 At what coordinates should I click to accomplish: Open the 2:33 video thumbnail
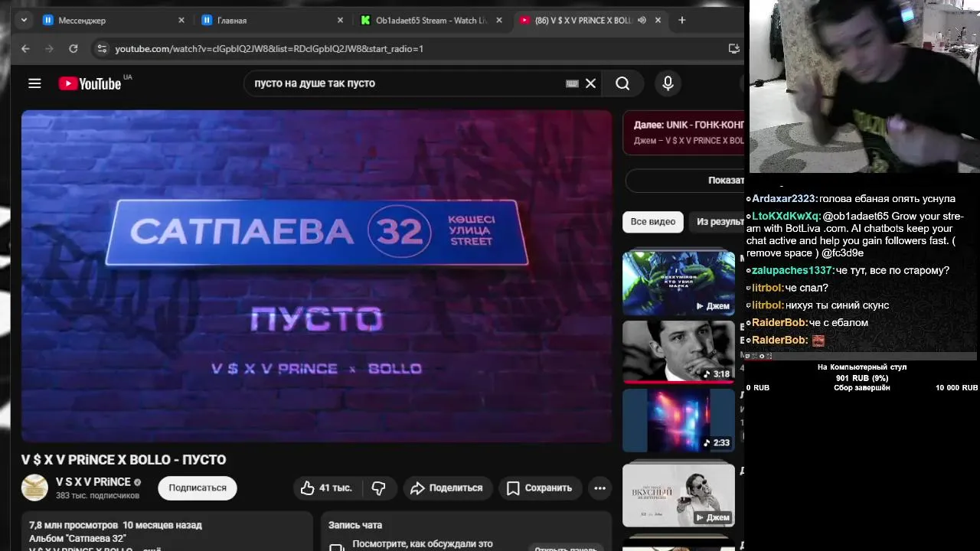[x=678, y=421]
